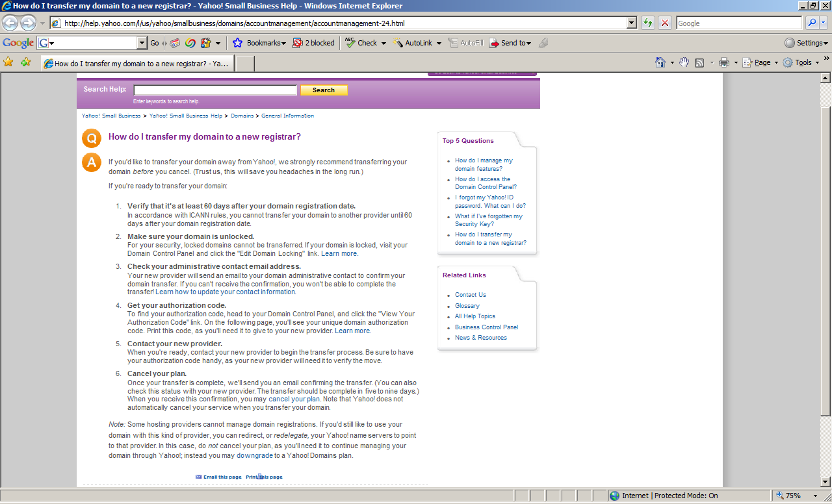This screenshot has width=832, height=504.
Task: Click the Google toolbar logo
Action: (x=18, y=43)
